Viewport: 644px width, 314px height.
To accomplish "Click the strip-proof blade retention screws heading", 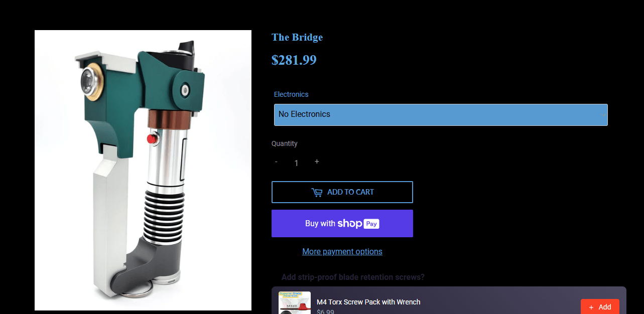I will pyautogui.click(x=353, y=277).
